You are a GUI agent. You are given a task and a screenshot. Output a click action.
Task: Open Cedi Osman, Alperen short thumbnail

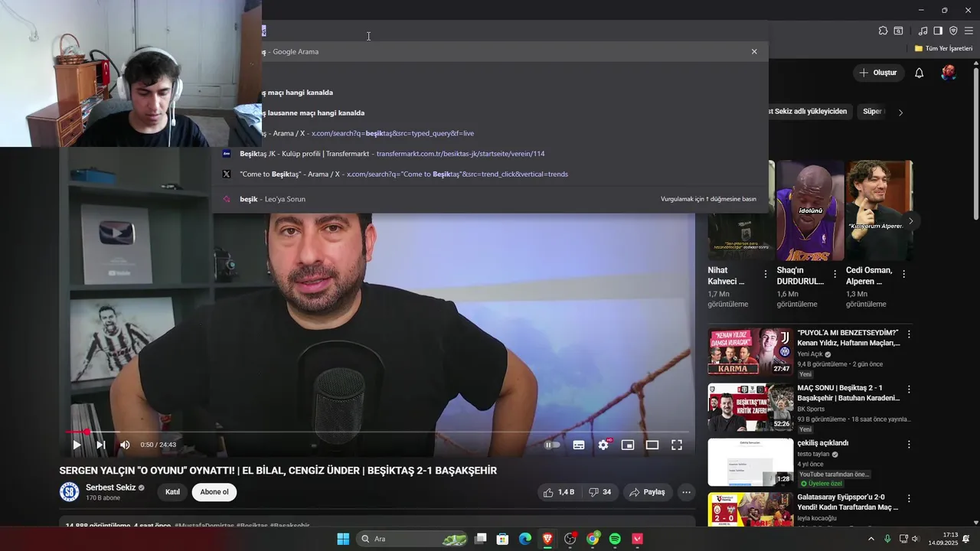879,210
